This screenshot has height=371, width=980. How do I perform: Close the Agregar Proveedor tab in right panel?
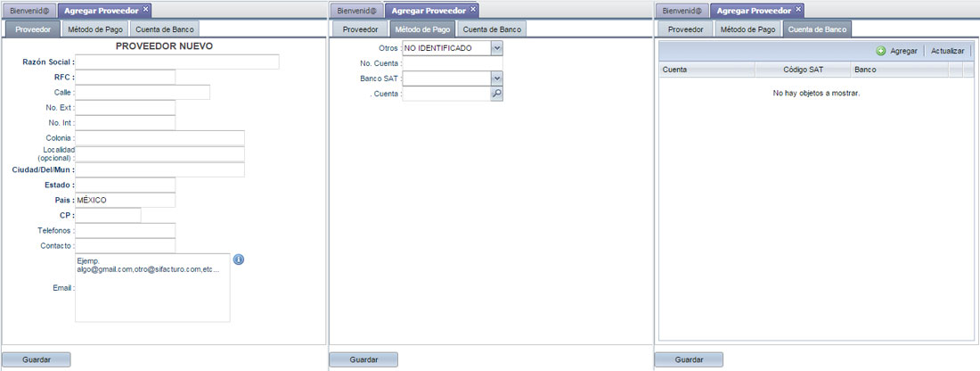[x=798, y=10]
